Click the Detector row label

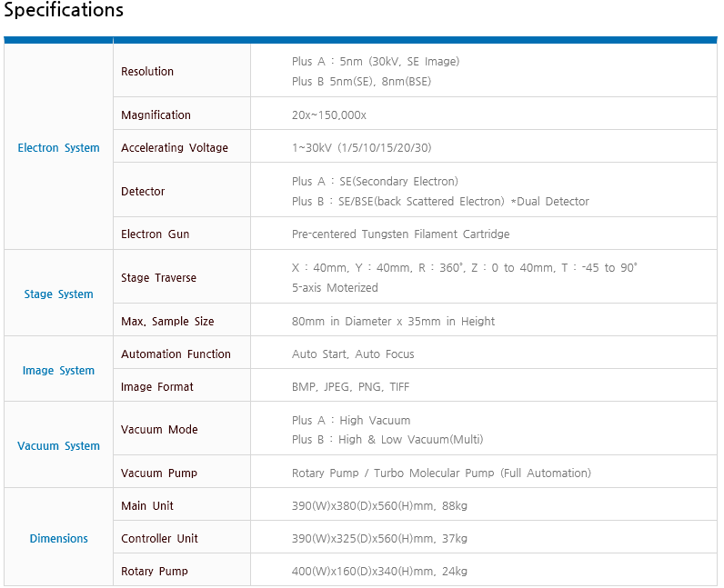click(143, 191)
